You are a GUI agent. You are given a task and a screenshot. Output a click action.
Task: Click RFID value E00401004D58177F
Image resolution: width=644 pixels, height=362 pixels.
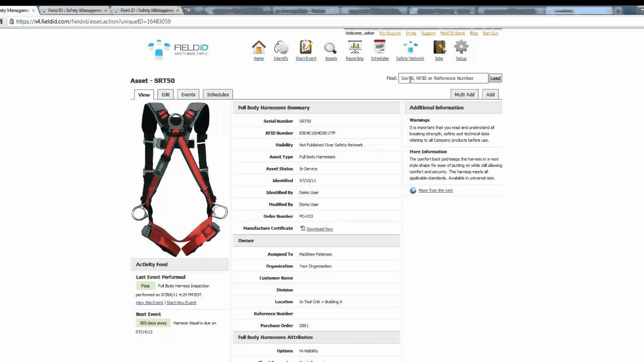coord(317,133)
